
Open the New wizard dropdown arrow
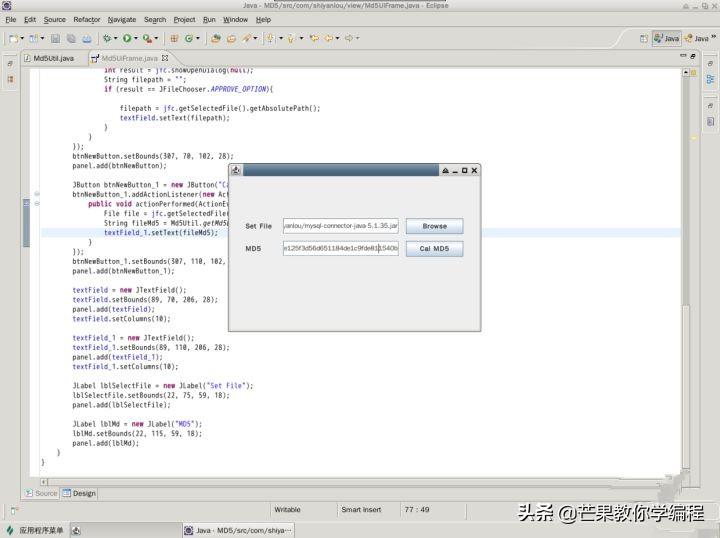tap(22, 39)
